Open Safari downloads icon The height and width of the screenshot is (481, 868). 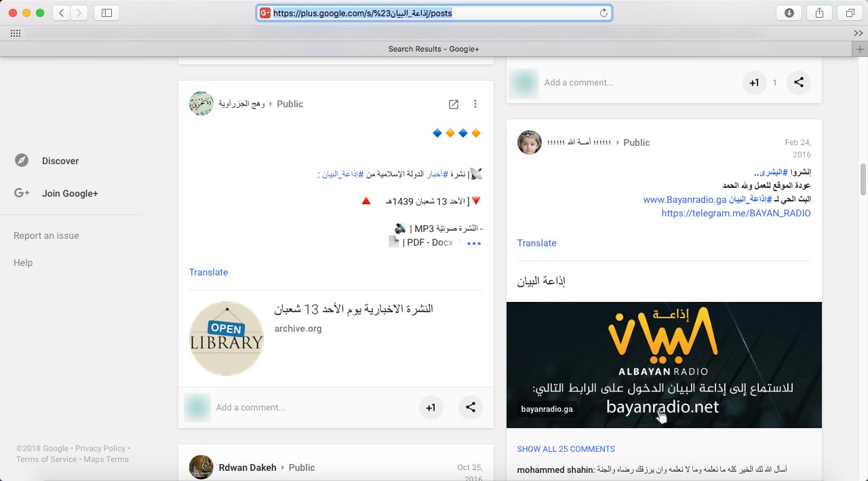789,13
